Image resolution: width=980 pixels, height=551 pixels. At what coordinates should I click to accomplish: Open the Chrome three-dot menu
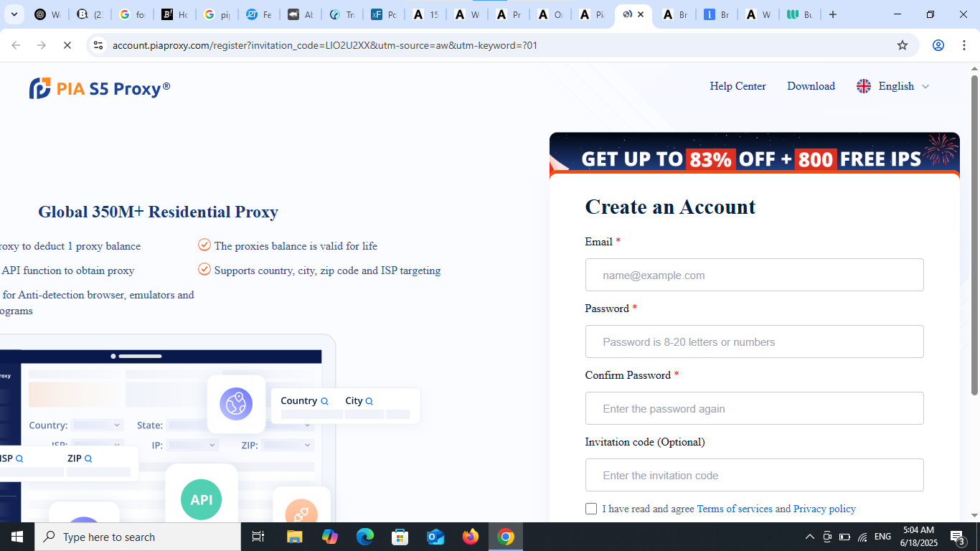pos(964,45)
